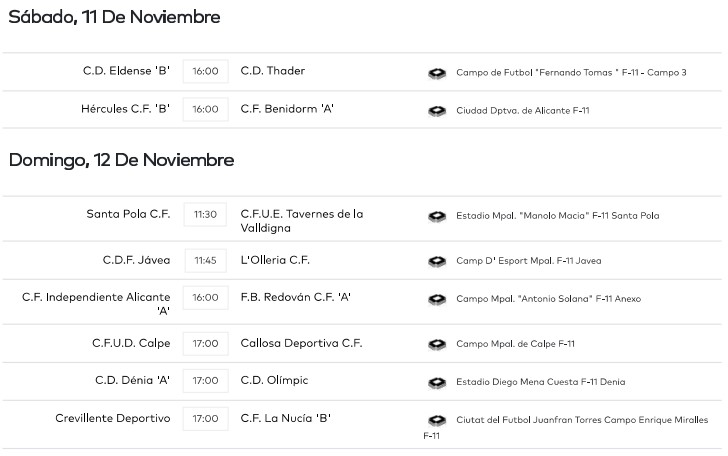Open venue link Estadio Diego Mena Cuesta F-11 Denia

click(540, 382)
